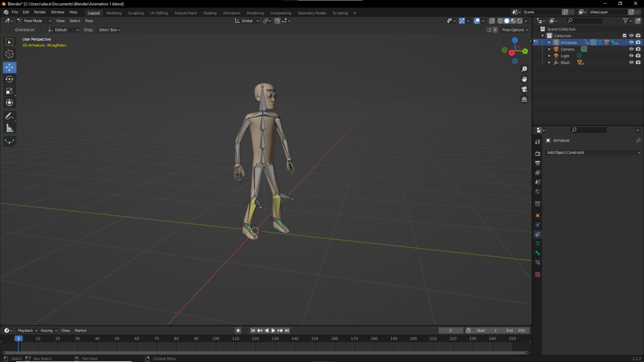Expand the Camera item in the outliner
This screenshot has height=362, width=644.
[x=549, y=49]
